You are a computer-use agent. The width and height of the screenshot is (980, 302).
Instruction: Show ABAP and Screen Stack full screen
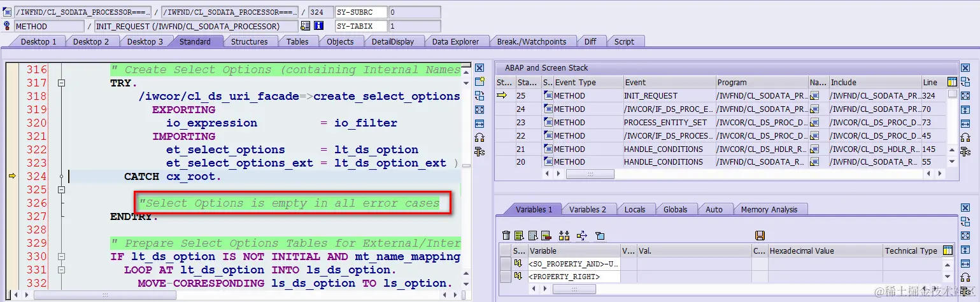pyautogui.click(x=965, y=96)
